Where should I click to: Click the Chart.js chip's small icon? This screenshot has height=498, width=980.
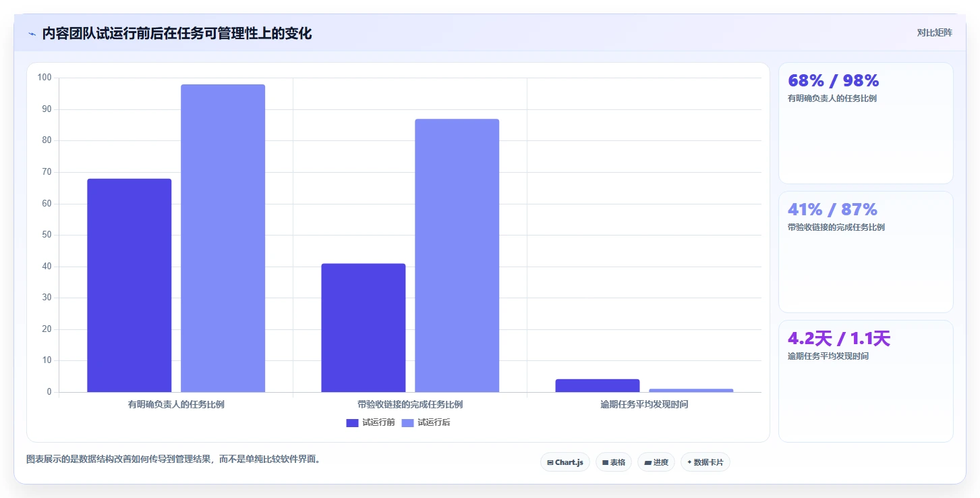pos(550,463)
